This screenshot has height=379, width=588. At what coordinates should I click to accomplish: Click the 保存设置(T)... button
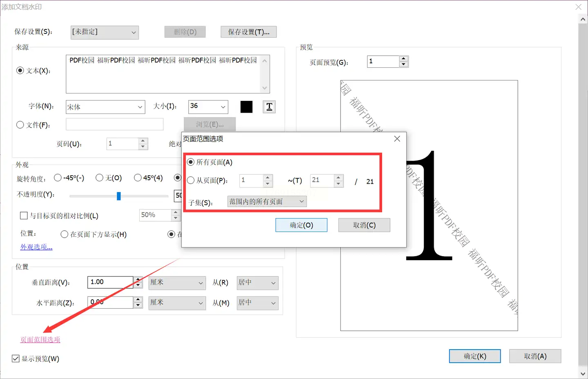click(249, 32)
